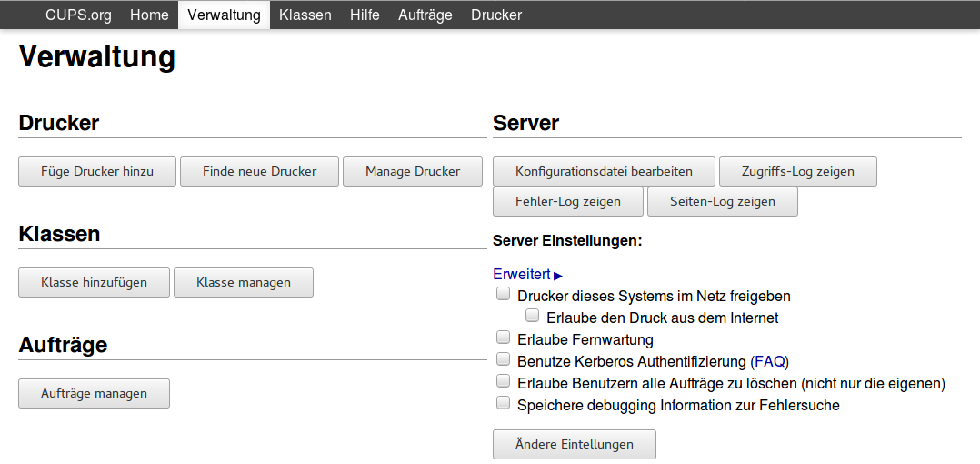Screen dimensions: 980x464
Task: Allow users to delete all Aufträge checkbox
Action: (x=503, y=382)
